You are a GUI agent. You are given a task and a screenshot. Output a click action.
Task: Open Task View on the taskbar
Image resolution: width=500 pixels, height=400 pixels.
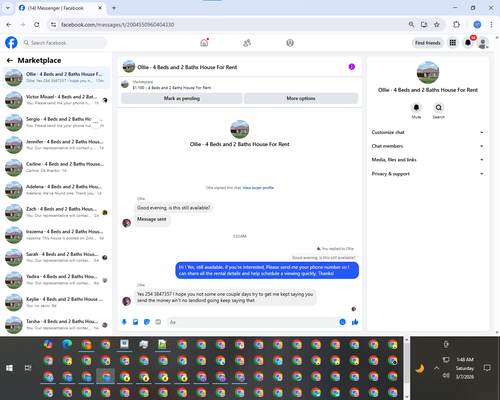(x=28, y=368)
